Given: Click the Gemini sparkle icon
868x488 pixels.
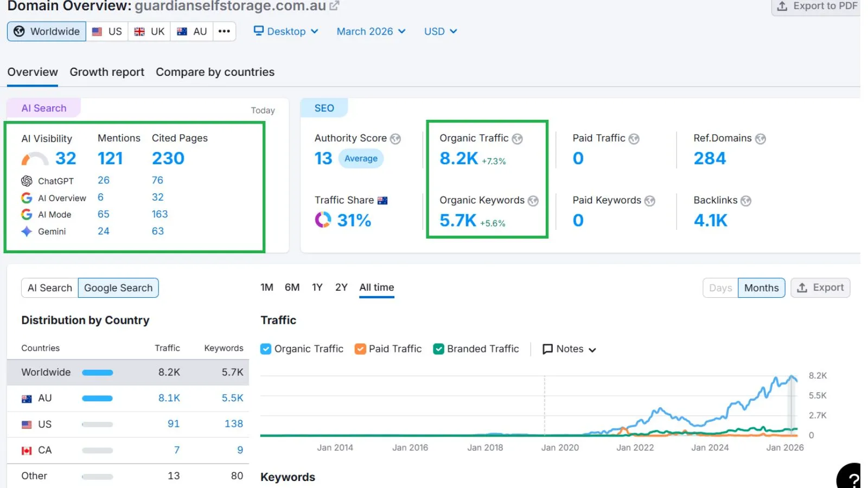Looking at the screenshot, I should click(27, 232).
